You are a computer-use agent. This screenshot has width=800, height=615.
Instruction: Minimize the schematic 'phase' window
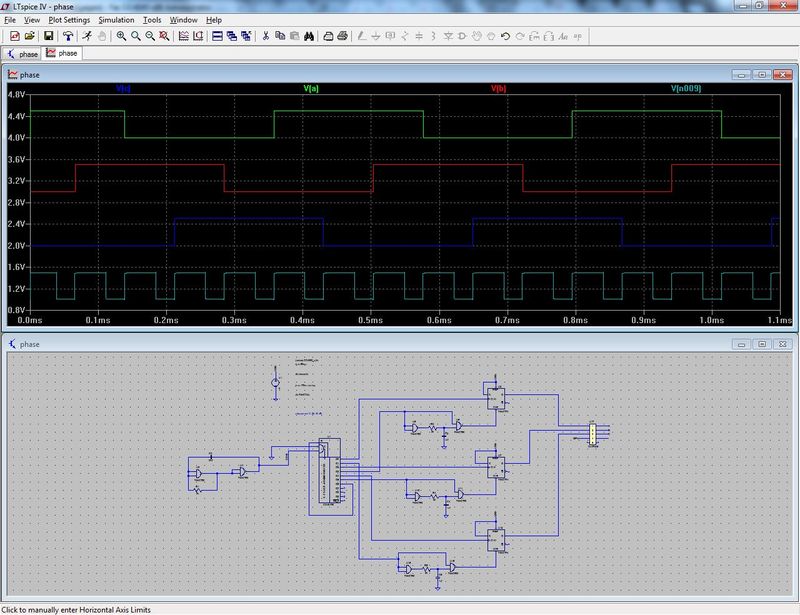coord(741,344)
